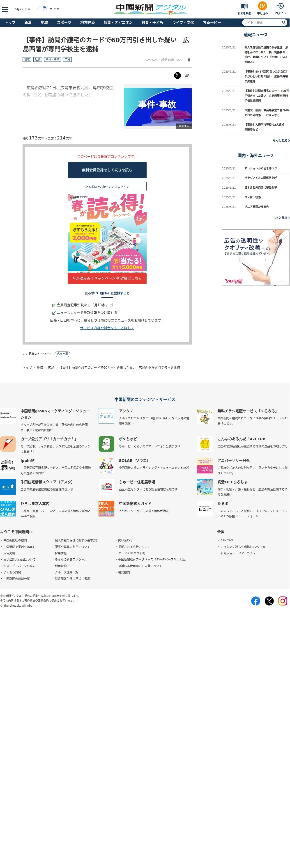Select トップ in navigation bar
This screenshot has height=868, width=290.
10,23
